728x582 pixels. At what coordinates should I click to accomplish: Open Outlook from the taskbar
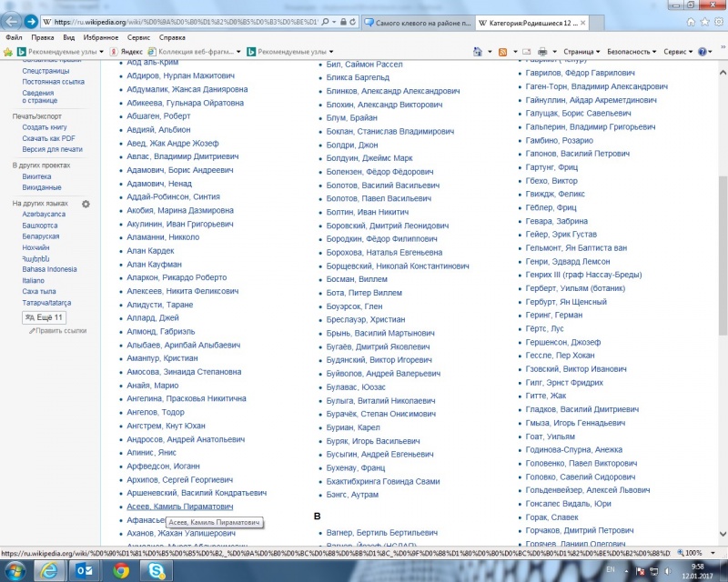pyautogui.click(x=87, y=569)
